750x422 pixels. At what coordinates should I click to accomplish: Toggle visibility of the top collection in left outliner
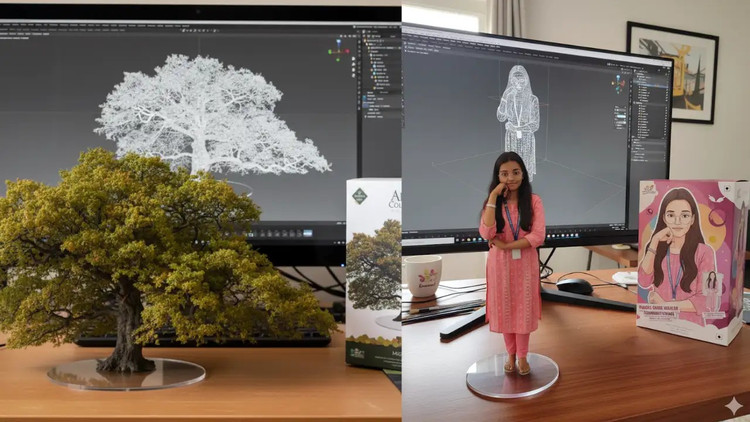tap(396, 43)
